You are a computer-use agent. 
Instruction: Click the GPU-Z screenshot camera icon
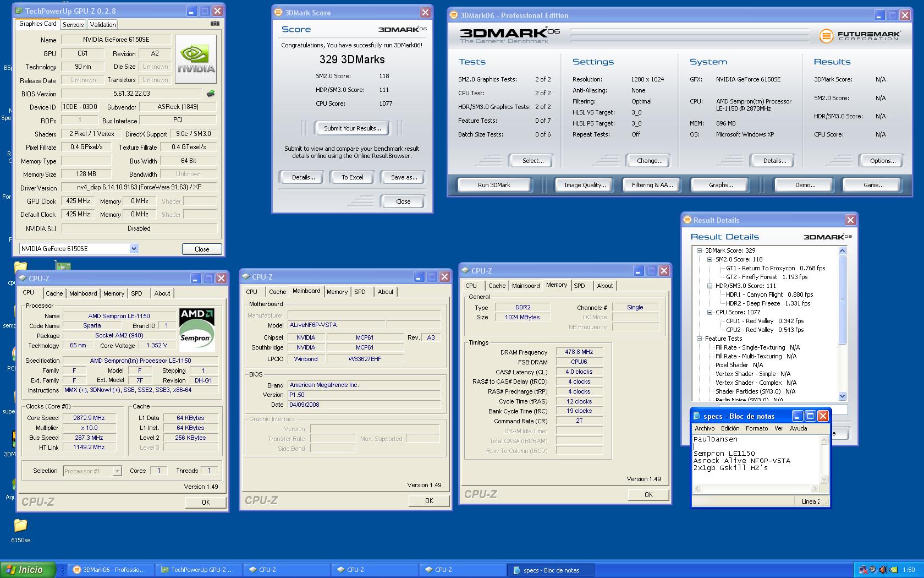pyautogui.click(x=215, y=24)
